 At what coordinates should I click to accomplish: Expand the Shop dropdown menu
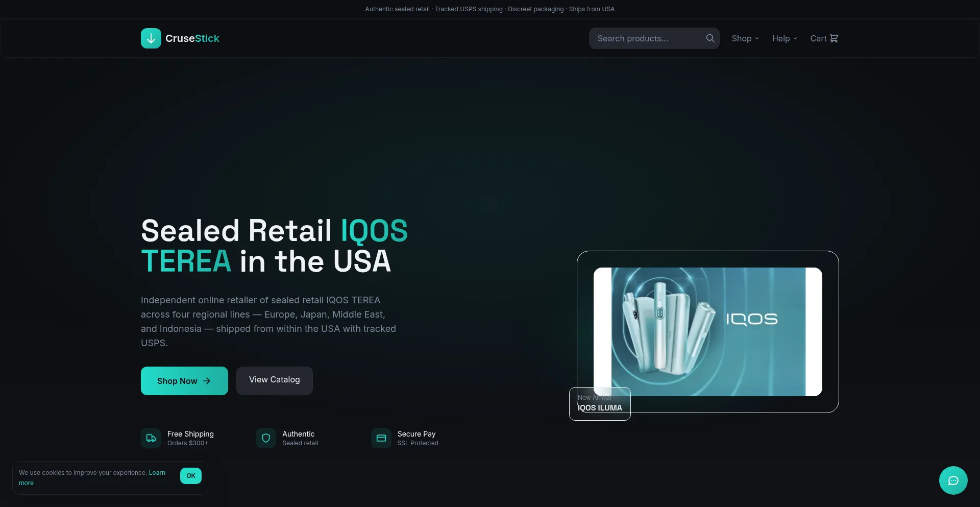[745, 38]
